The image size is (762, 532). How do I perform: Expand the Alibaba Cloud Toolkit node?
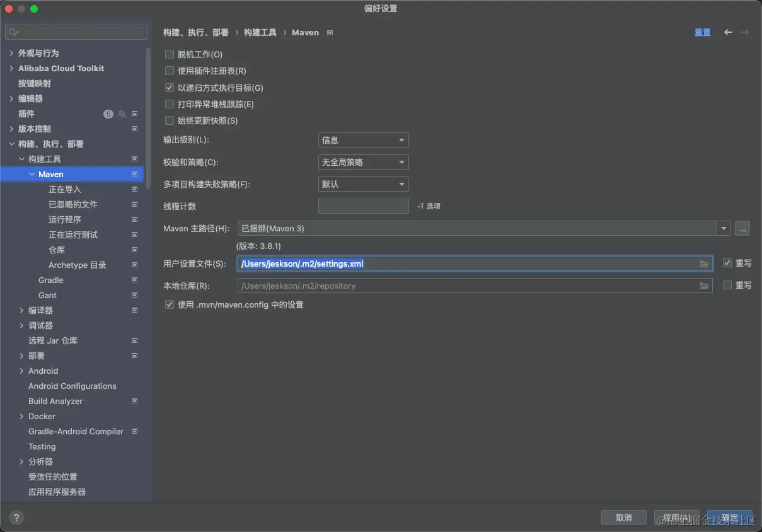[11, 69]
